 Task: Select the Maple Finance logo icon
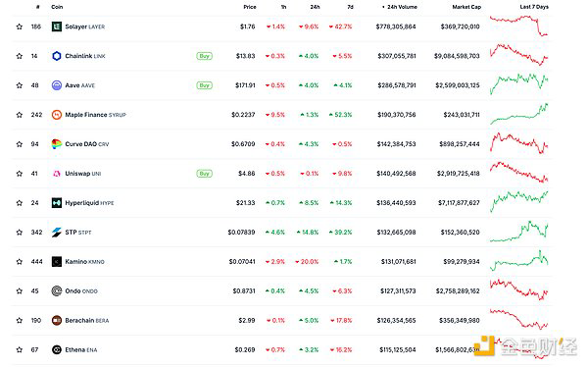(57, 115)
